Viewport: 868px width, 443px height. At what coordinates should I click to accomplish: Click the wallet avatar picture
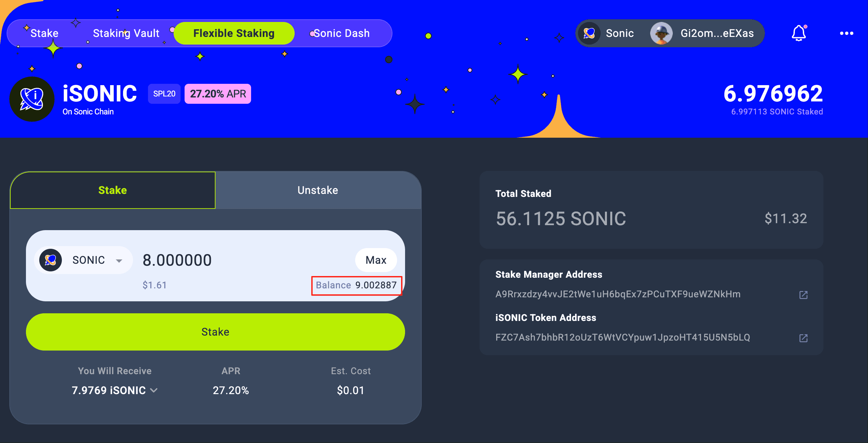point(661,33)
